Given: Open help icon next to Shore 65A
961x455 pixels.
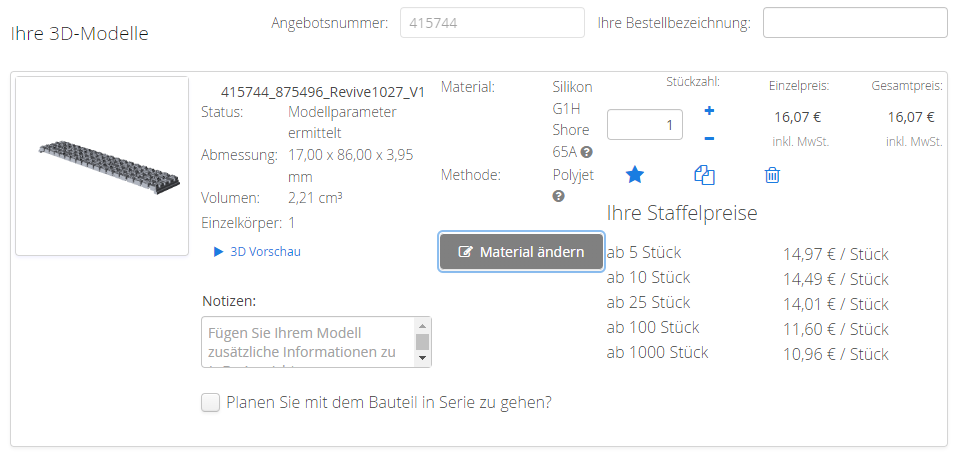Looking at the screenshot, I should (587, 152).
